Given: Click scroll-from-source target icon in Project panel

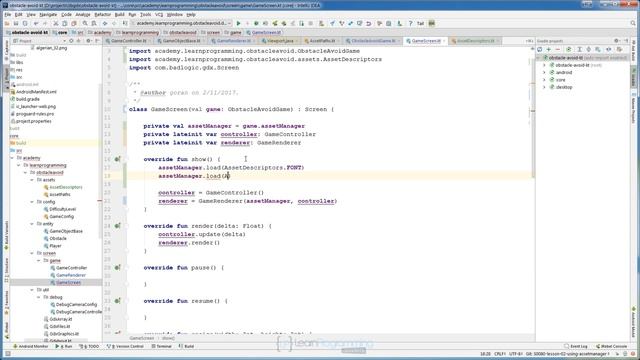Looking at the screenshot, I should pos(71,41).
